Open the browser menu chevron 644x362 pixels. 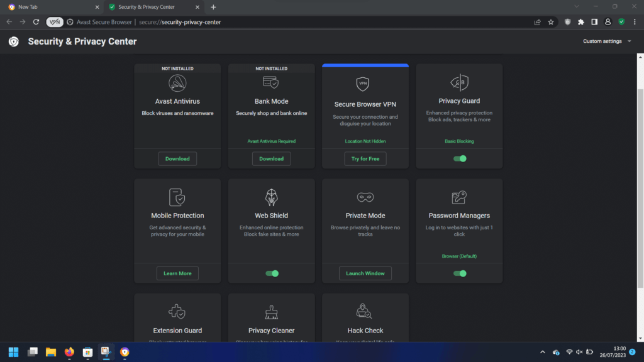(635, 22)
